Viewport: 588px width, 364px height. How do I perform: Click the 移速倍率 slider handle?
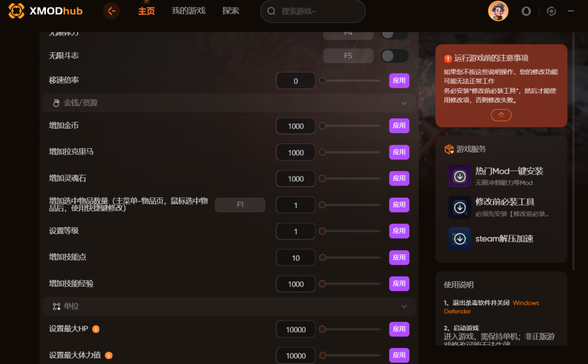tap(322, 80)
